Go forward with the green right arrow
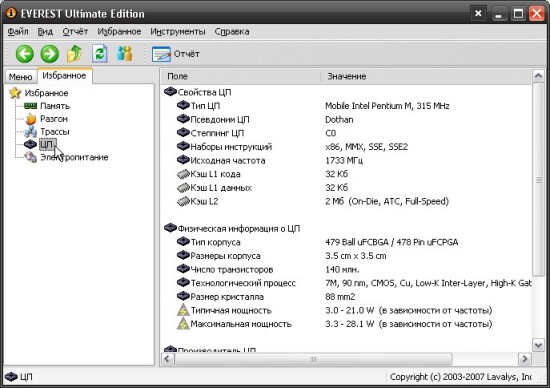The height and width of the screenshot is (388, 550). [49, 54]
